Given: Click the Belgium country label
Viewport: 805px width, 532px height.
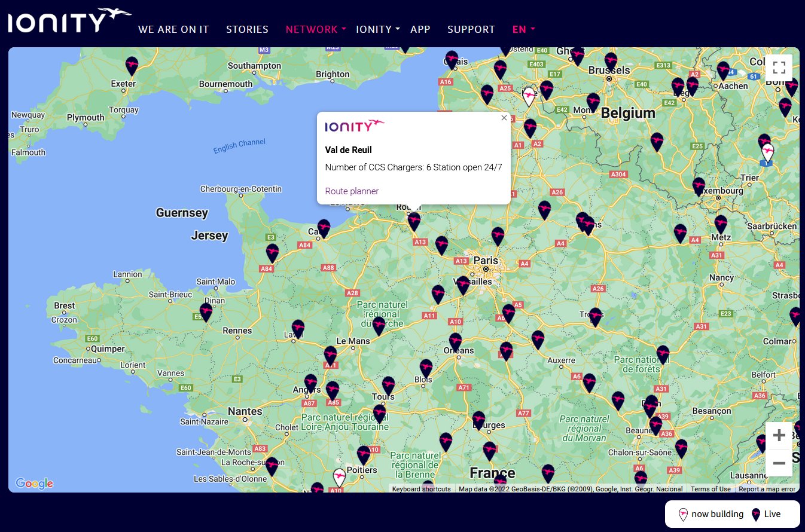Looking at the screenshot, I should point(628,113).
